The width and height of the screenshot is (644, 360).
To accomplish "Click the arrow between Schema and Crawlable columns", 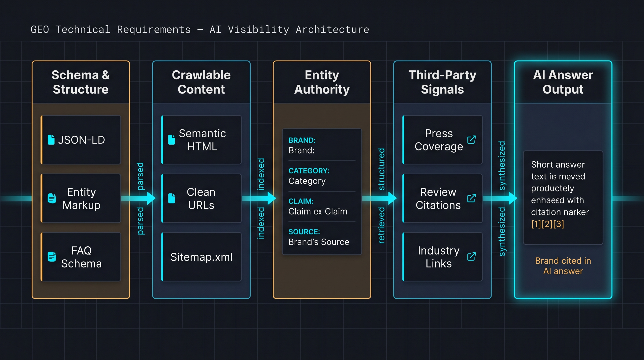I will click(138, 198).
